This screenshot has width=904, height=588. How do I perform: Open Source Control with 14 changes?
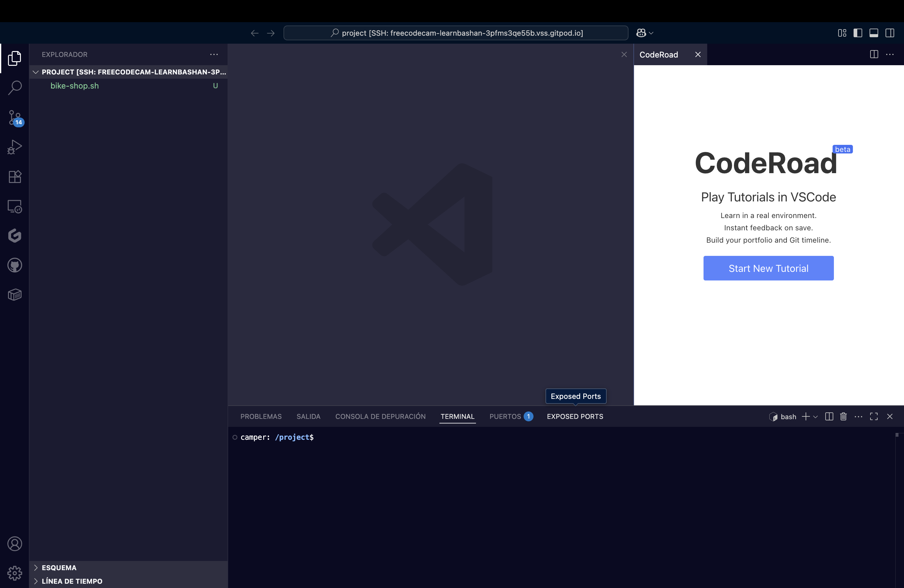(x=15, y=117)
